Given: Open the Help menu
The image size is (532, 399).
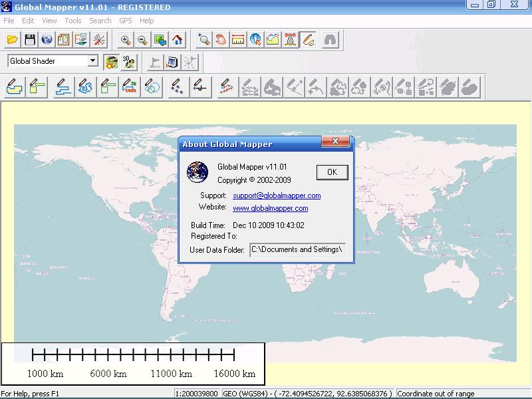Looking at the screenshot, I should 146,21.
